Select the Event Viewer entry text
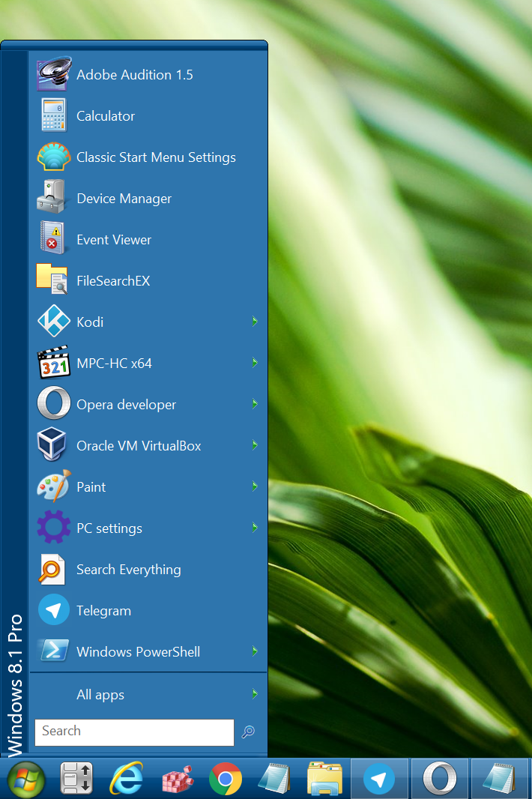 (114, 240)
